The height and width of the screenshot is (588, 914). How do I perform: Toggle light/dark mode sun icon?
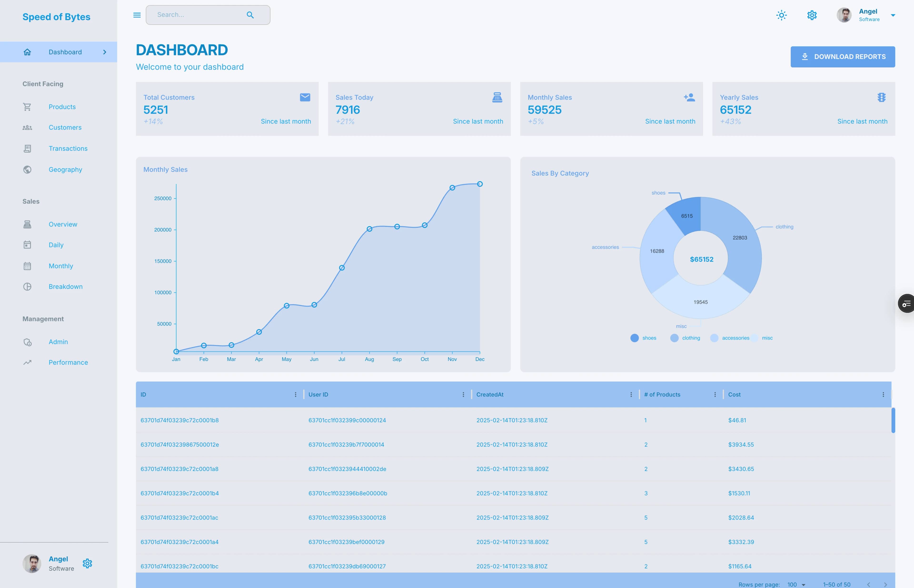coord(781,15)
